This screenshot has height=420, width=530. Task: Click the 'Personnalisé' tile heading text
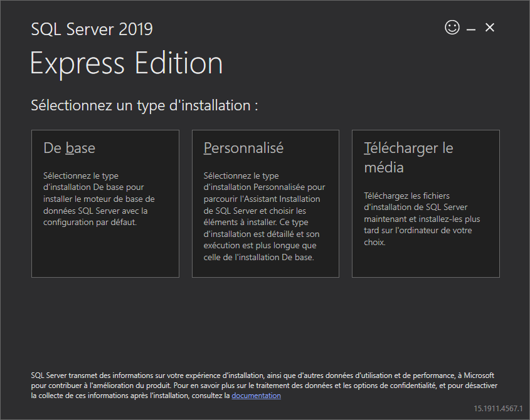click(x=243, y=148)
